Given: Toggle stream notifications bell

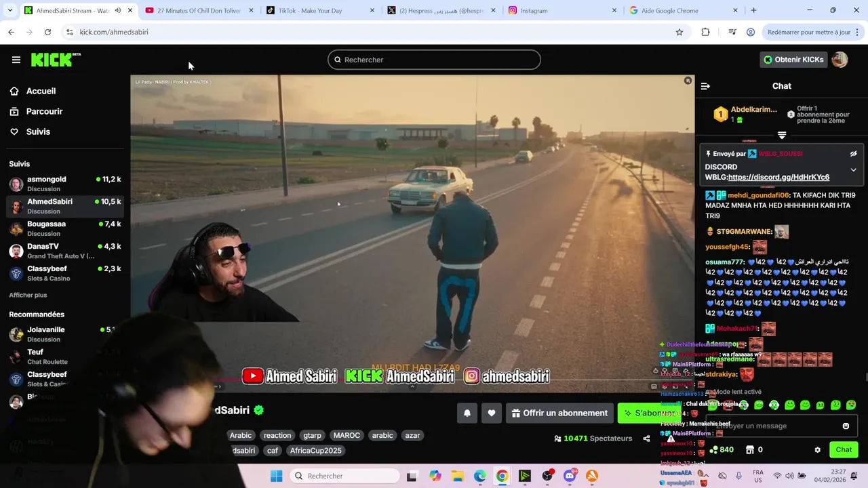Looking at the screenshot, I should tap(467, 413).
